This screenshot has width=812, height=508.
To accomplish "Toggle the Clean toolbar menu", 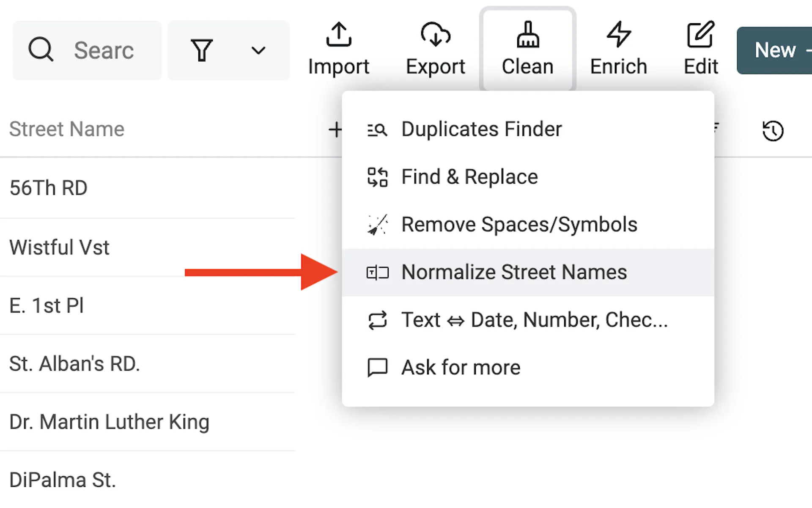I will pos(527,49).
